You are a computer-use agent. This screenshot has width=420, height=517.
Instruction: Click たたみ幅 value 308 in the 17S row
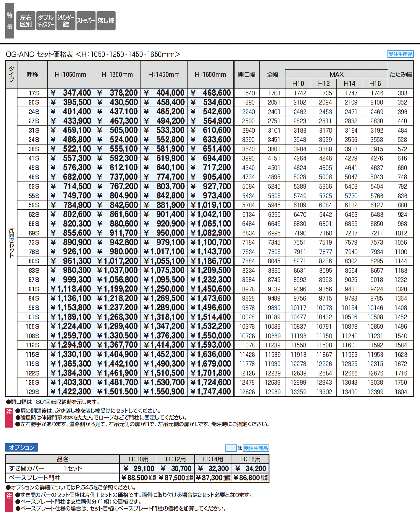pyautogui.click(x=402, y=93)
